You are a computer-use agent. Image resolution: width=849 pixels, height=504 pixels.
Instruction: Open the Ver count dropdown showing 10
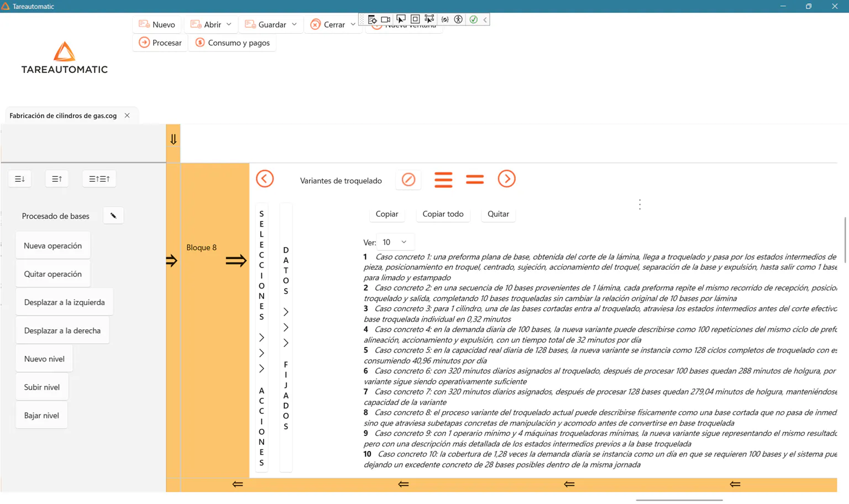pos(395,242)
